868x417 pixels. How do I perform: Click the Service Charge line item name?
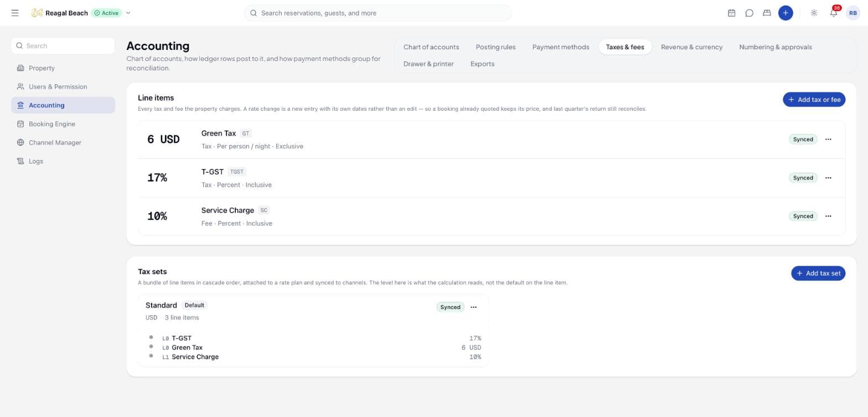pyautogui.click(x=228, y=210)
